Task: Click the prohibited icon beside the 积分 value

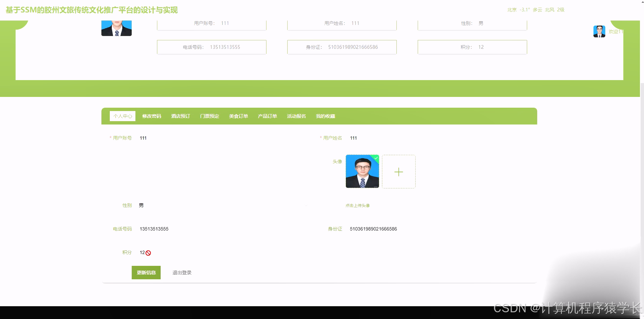Action: pyautogui.click(x=148, y=253)
